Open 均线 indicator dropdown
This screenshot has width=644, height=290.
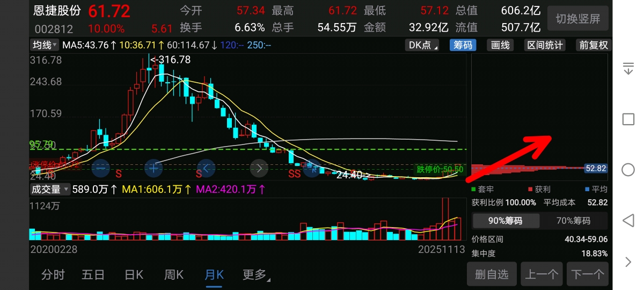pos(45,45)
